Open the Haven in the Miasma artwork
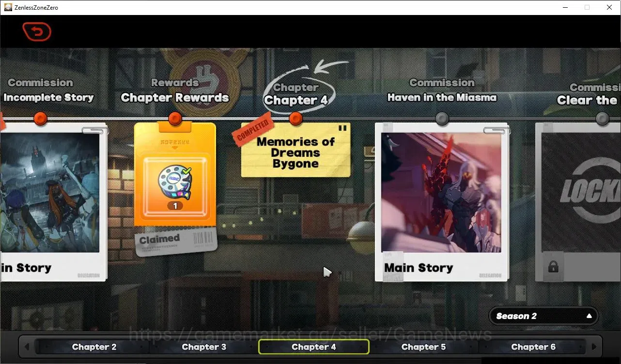 441,193
